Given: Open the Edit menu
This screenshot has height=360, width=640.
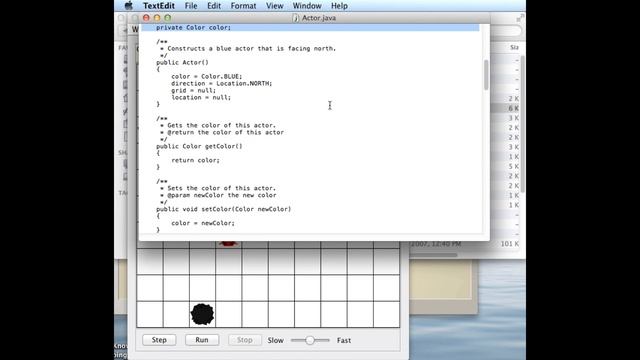Looking at the screenshot, I should (x=214, y=6).
